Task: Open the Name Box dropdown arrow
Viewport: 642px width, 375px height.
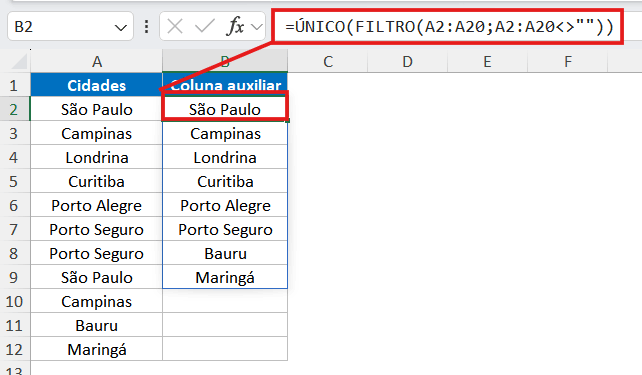Action: click(x=121, y=27)
